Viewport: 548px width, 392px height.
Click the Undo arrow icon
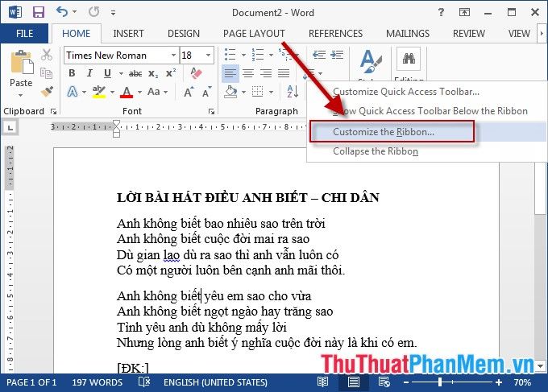[x=62, y=12]
